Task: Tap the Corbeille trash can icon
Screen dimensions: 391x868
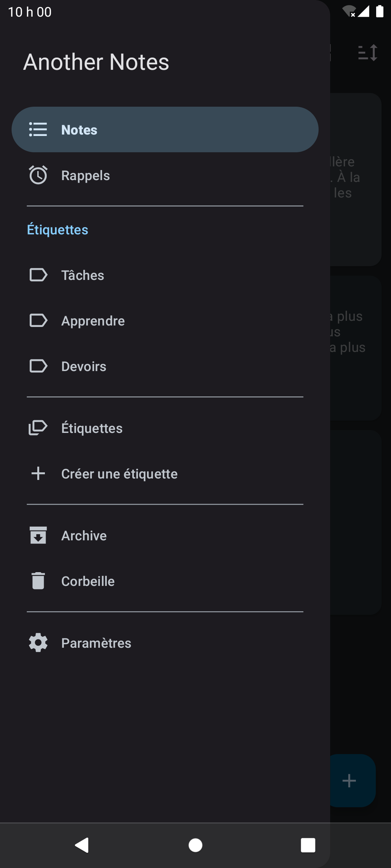Action: 38,581
